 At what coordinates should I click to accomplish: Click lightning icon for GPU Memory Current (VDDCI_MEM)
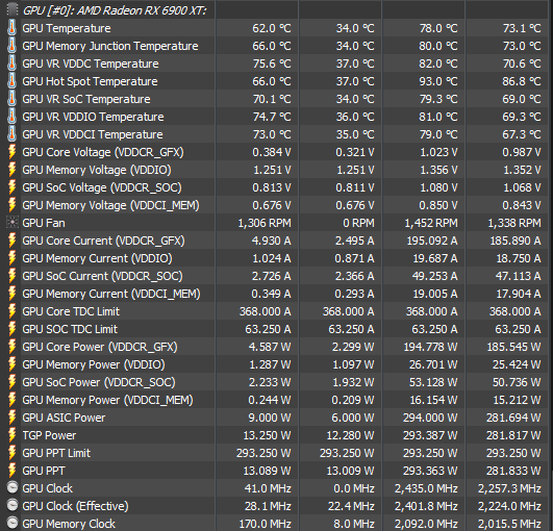(x=12, y=293)
